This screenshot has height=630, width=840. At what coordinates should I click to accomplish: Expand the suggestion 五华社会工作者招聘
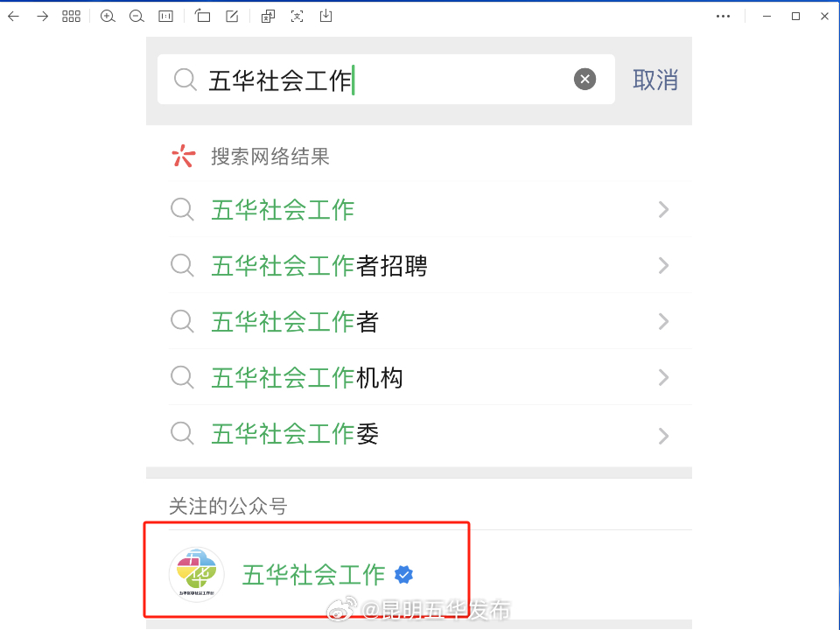(x=663, y=265)
